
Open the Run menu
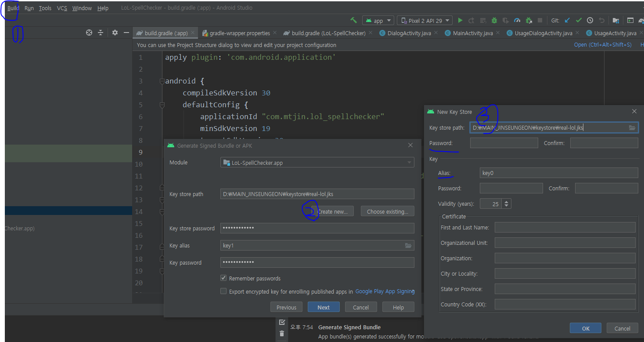[x=29, y=8]
